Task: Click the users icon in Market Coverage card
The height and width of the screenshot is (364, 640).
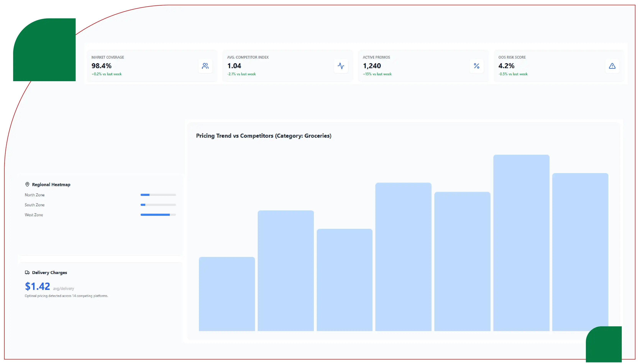Action: tap(205, 66)
